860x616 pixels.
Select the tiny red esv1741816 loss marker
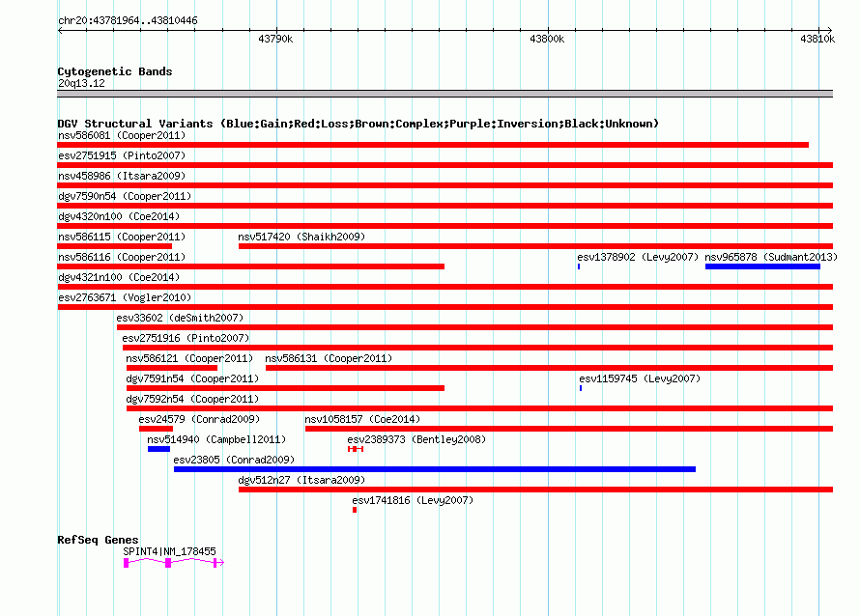coord(355,510)
